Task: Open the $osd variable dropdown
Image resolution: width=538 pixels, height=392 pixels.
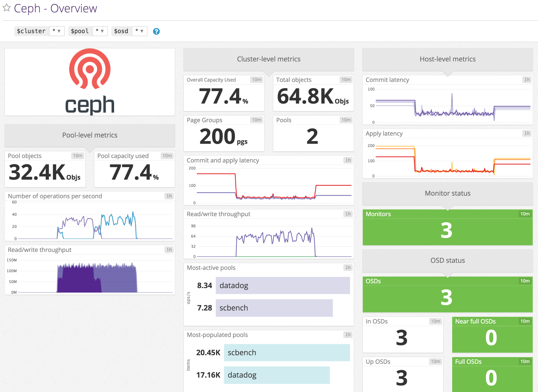Action: pyautogui.click(x=139, y=31)
